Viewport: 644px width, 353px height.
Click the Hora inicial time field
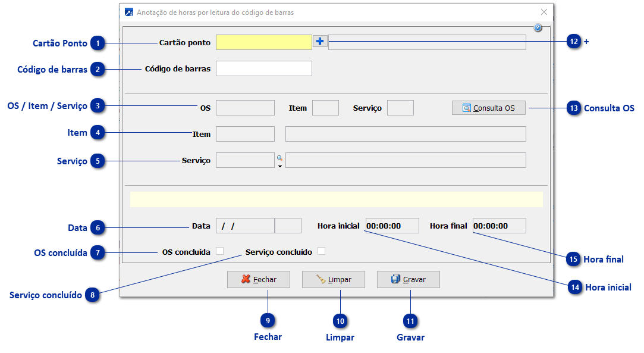pos(392,226)
